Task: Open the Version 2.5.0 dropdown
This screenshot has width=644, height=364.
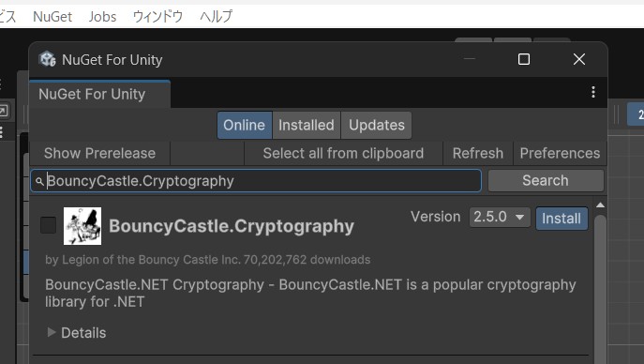Action: (500, 217)
